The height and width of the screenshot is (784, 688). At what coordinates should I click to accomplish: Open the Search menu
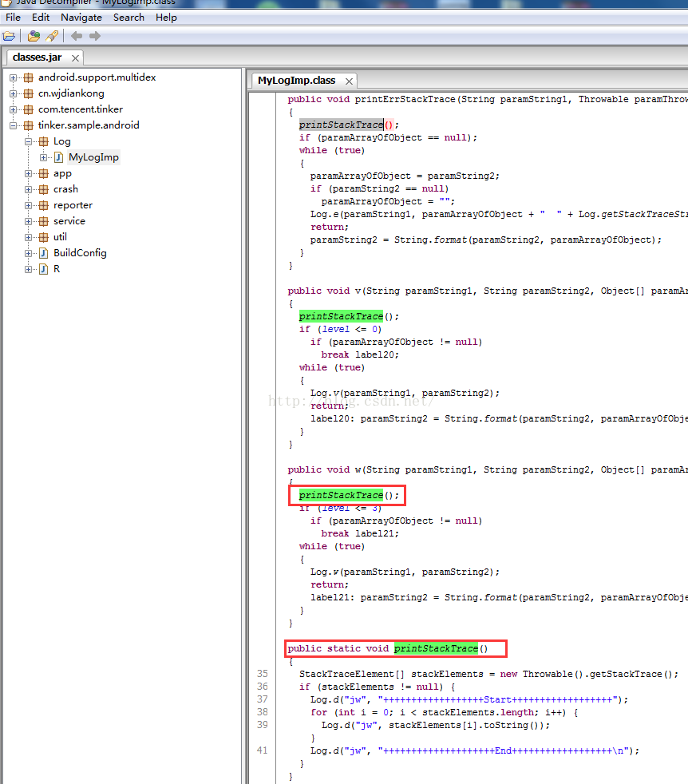129,18
